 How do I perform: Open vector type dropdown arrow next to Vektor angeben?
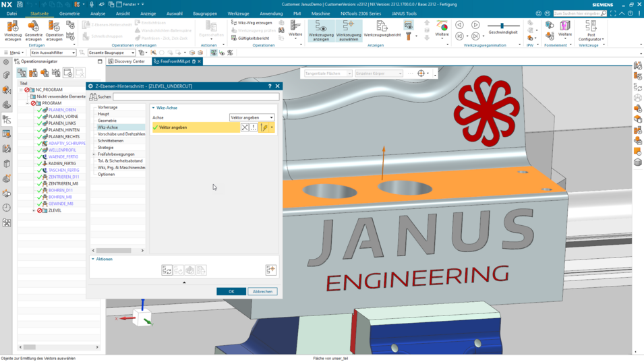pyautogui.click(x=272, y=127)
